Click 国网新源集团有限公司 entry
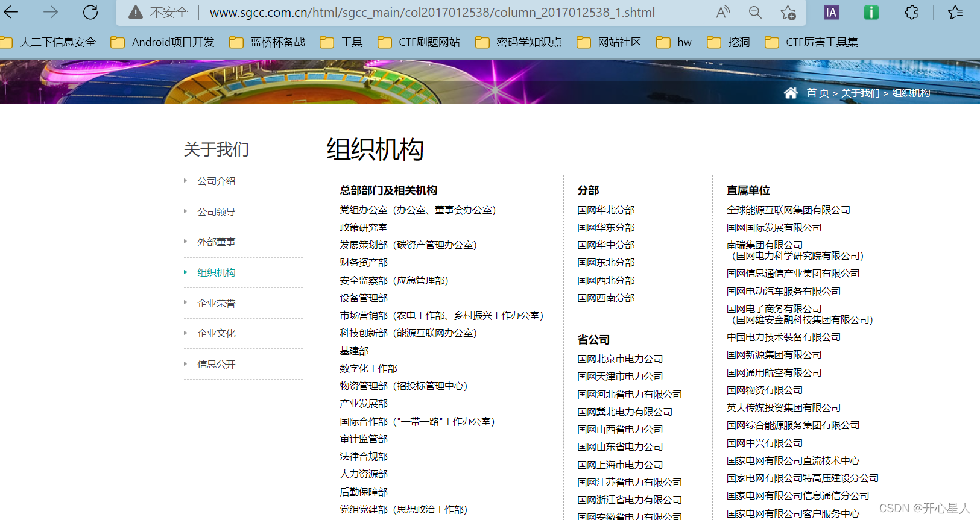980x520 pixels. point(774,354)
